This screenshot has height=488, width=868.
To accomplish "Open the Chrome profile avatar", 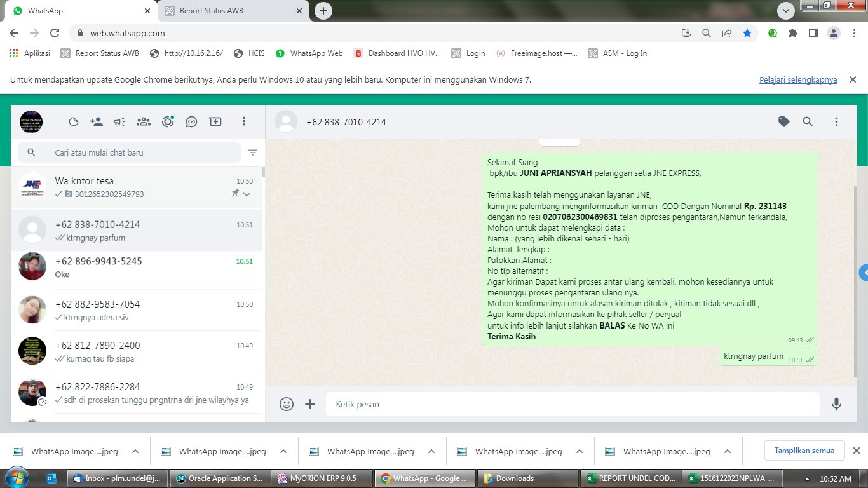I will click(834, 33).
